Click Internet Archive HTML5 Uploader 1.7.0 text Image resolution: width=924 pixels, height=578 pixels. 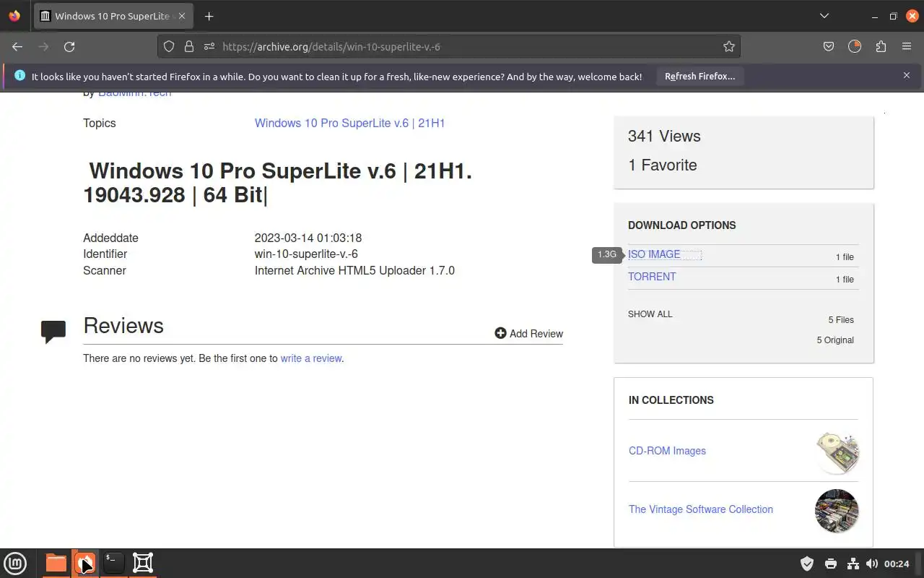pos(354,271)
